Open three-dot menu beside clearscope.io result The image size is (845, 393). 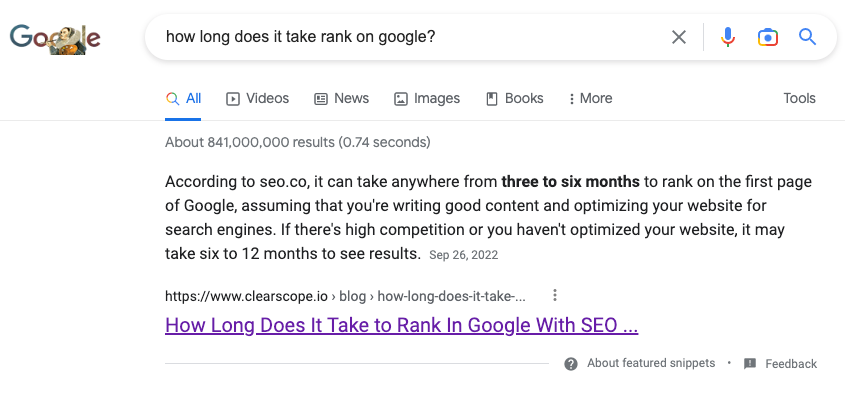coord(555,295)
